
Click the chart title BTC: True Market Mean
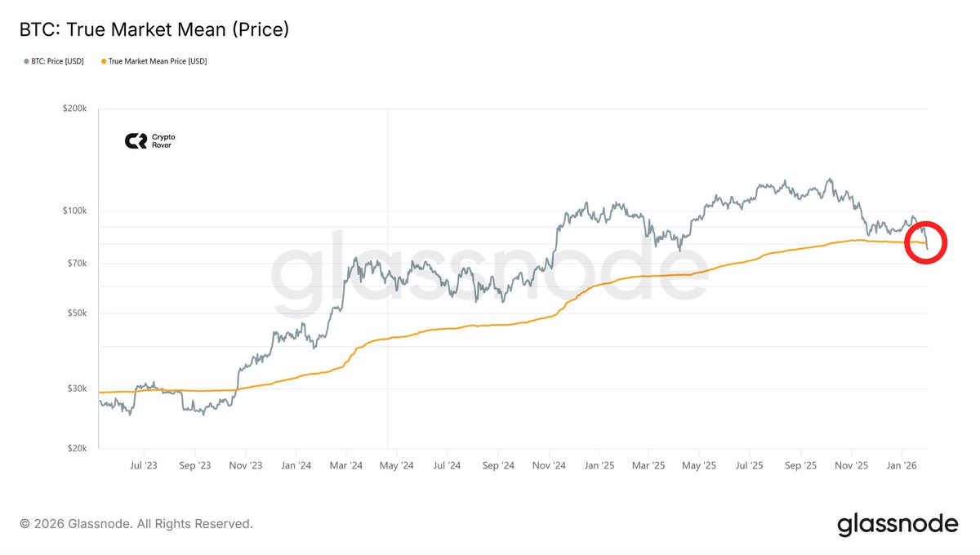(154, 30)
